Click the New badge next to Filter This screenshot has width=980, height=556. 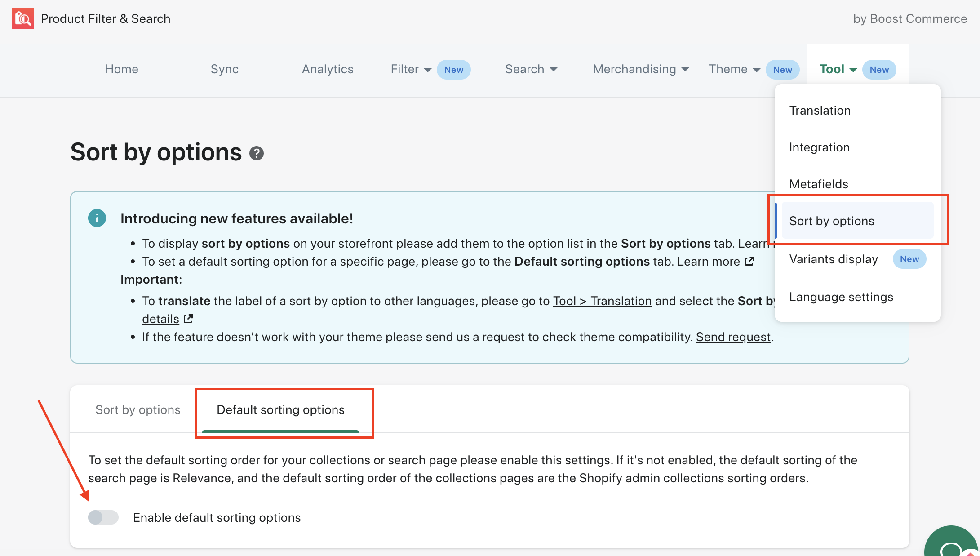pyautogui.click(x=454, y=70)
